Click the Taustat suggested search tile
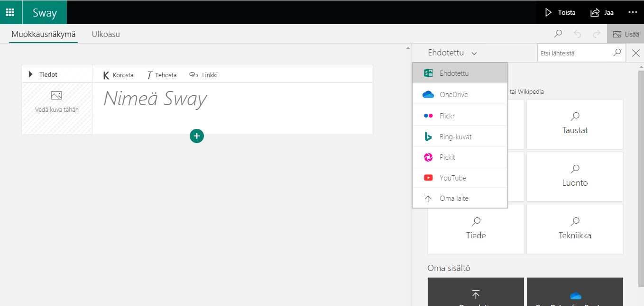The width and height of the screenshot is (644, 306). pyautogui.click(x=575, y=124)
